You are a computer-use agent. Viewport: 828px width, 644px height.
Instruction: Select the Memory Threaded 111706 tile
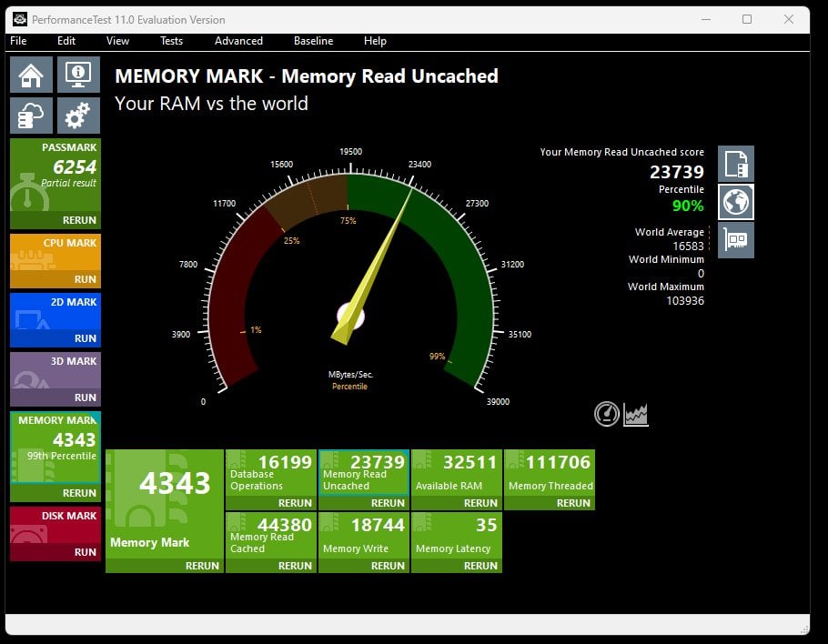(x=550, y=472)
